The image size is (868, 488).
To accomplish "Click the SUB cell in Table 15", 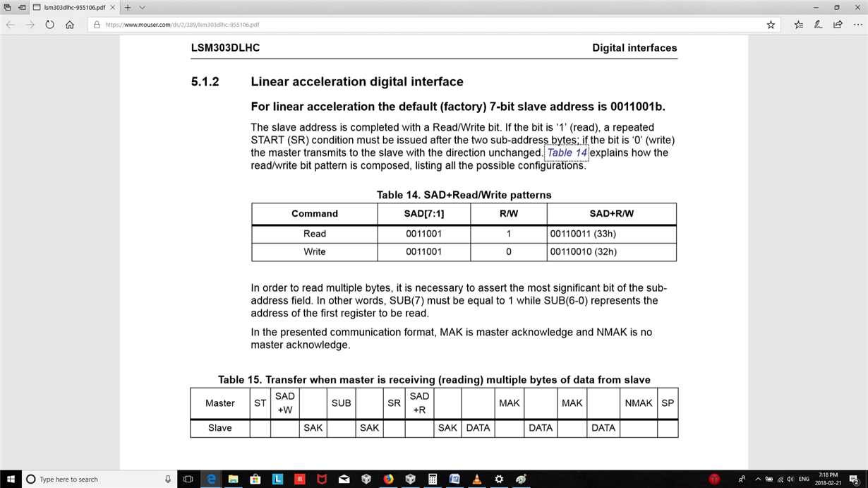I will pos(341,403).
